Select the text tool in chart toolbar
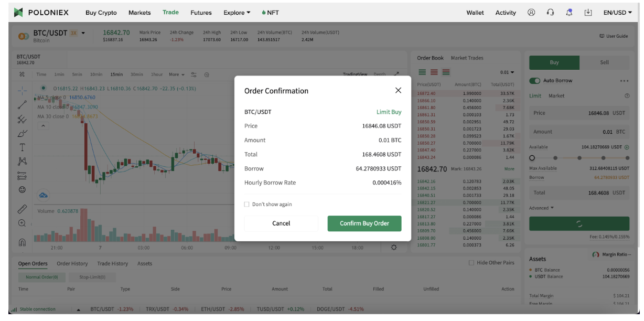This screenshot has height=321, width=644. (x=22, y=147)
